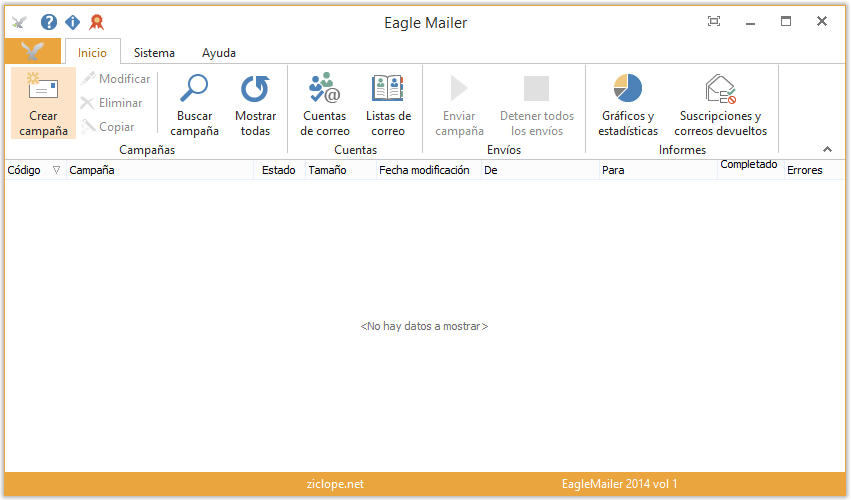Sort by Fecha modificación column header
Viewport: 851px width, 500px height.
[429, 170]
